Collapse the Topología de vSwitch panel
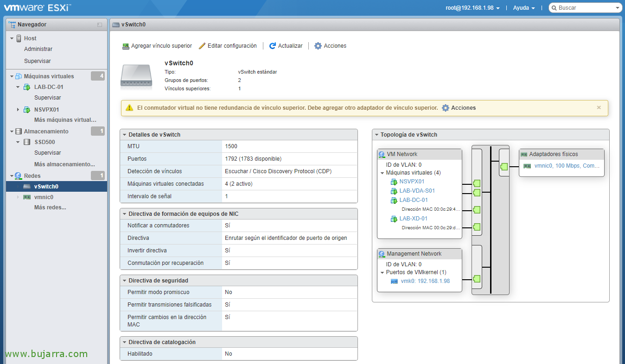This screenshot has height=364, width=625. tap(376, 135)
